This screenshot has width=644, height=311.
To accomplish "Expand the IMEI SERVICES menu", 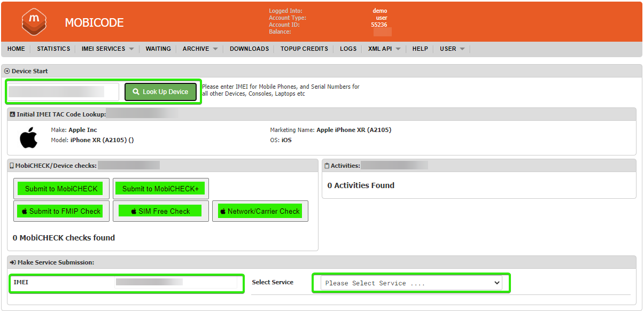I will pos(107,49).
